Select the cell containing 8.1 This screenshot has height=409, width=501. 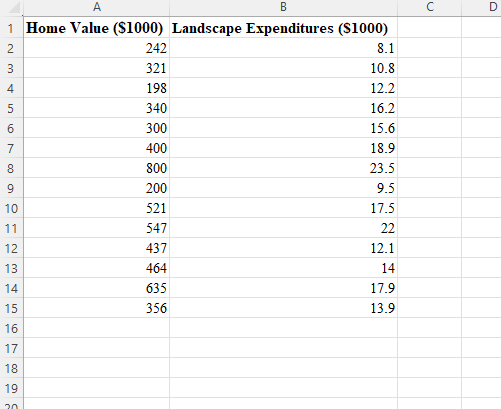click(x=284, y=48)
